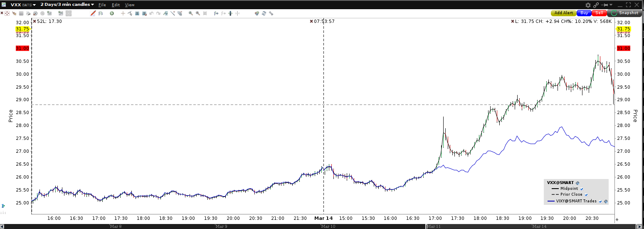Open chart settings wrench icon
Screen dimensions: 644x229
tap(271, 13)
